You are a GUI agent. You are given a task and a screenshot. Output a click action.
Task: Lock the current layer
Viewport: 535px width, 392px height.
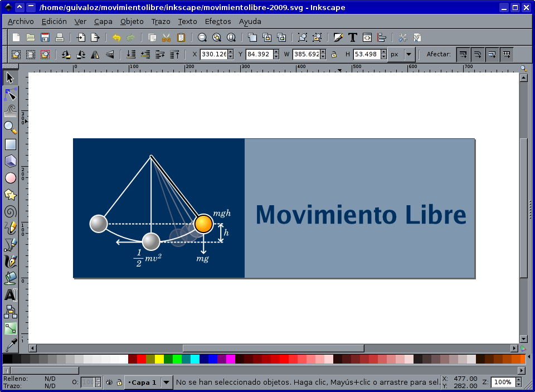[119, 382]
